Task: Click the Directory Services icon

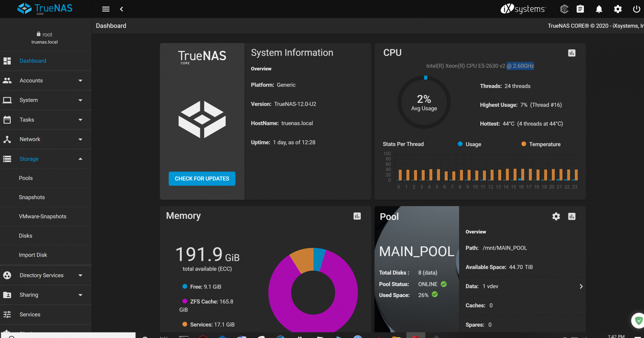Action: click(x=7, y=275)
